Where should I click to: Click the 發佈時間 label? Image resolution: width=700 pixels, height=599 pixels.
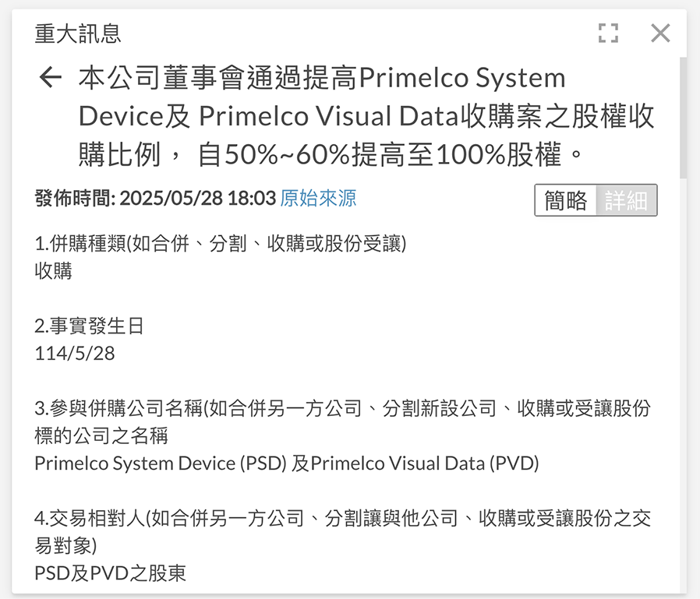(x=75, y=199)
